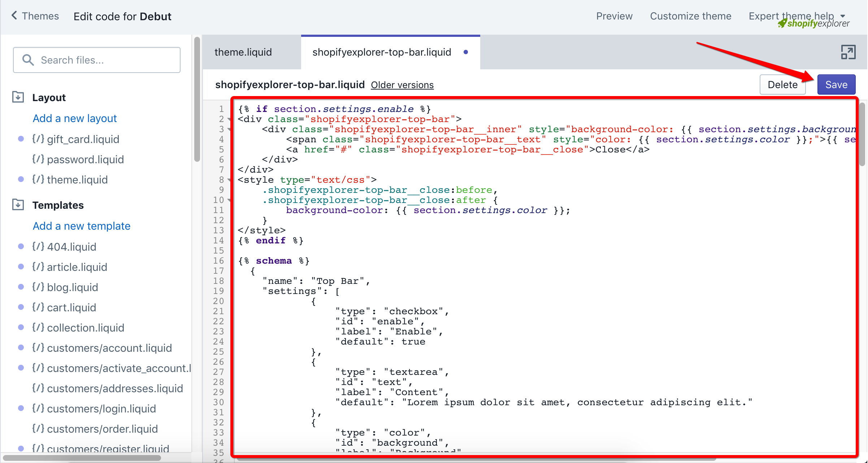Open Customize theme

click(x=690, y=16)
